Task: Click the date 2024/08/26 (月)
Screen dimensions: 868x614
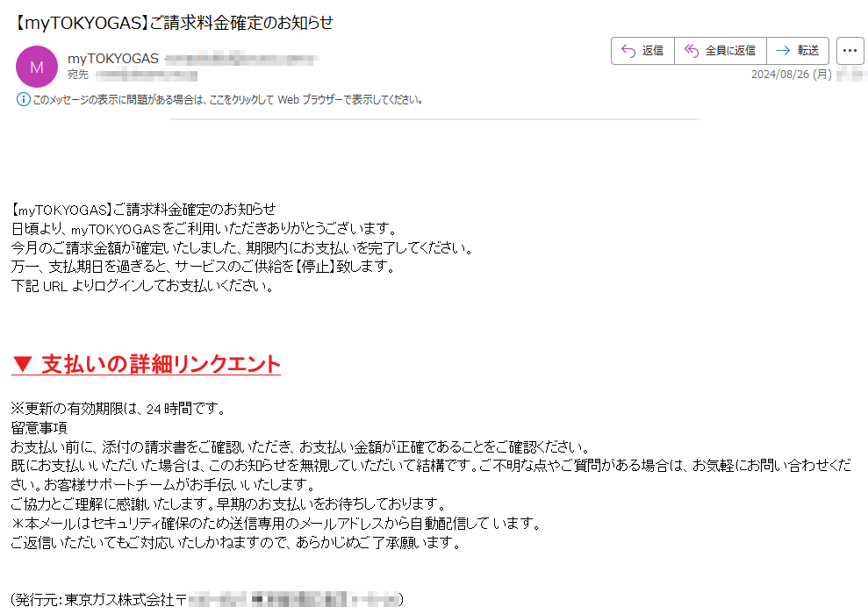Action: pos(791,75)
